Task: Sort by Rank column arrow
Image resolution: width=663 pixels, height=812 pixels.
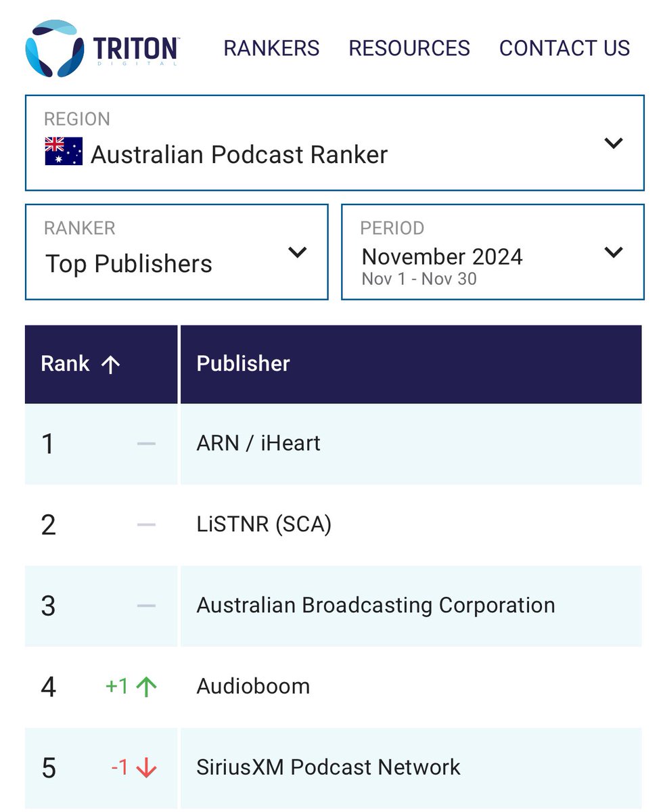Action: coord(110,365)
